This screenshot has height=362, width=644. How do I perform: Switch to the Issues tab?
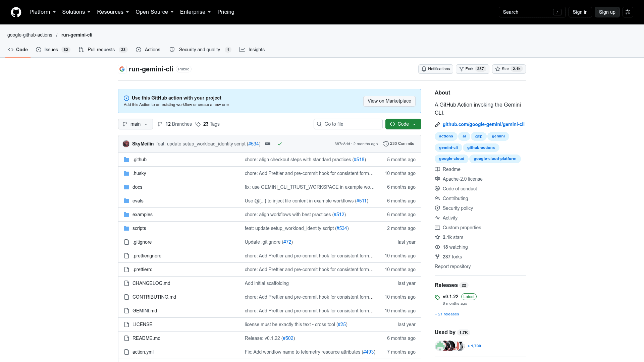click(53, 50)
